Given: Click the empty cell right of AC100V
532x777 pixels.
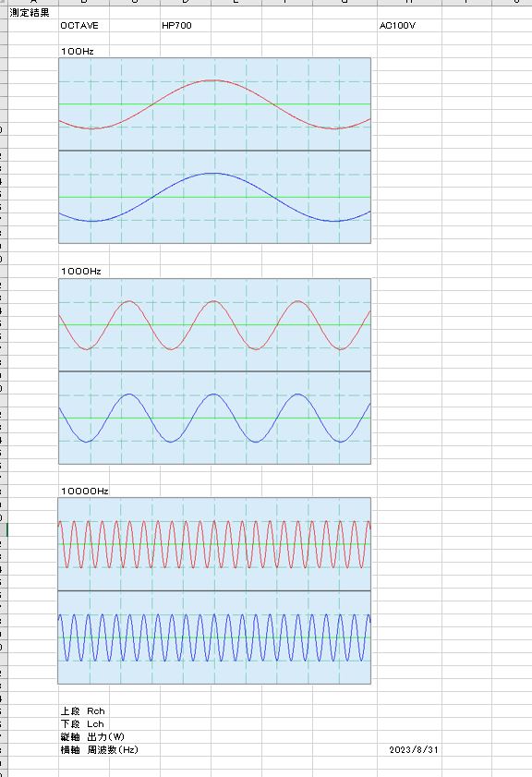Looking at the screenshot, I should click(466, 26).
